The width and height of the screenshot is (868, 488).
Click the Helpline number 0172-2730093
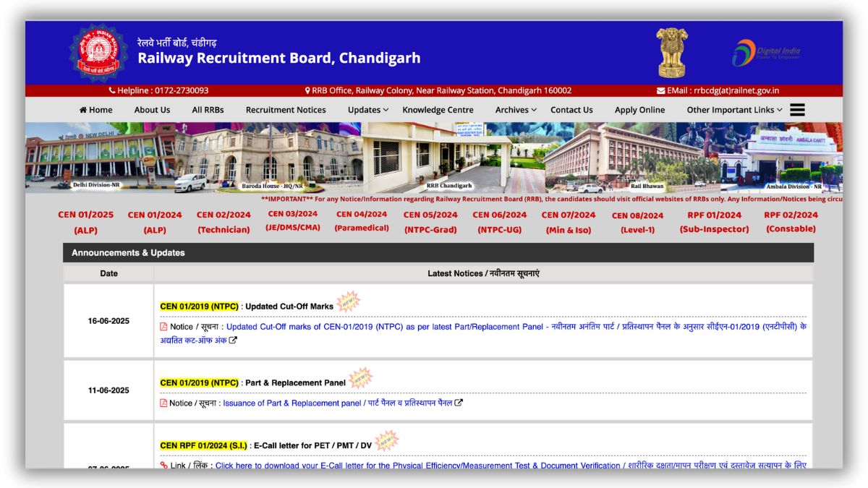[x=182, y=91]
